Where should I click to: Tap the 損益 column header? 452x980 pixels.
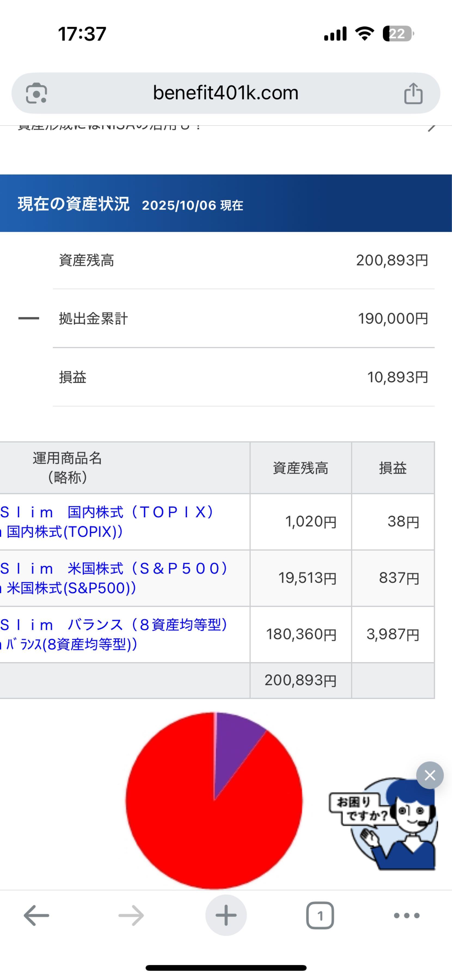[x=393, y=468]
